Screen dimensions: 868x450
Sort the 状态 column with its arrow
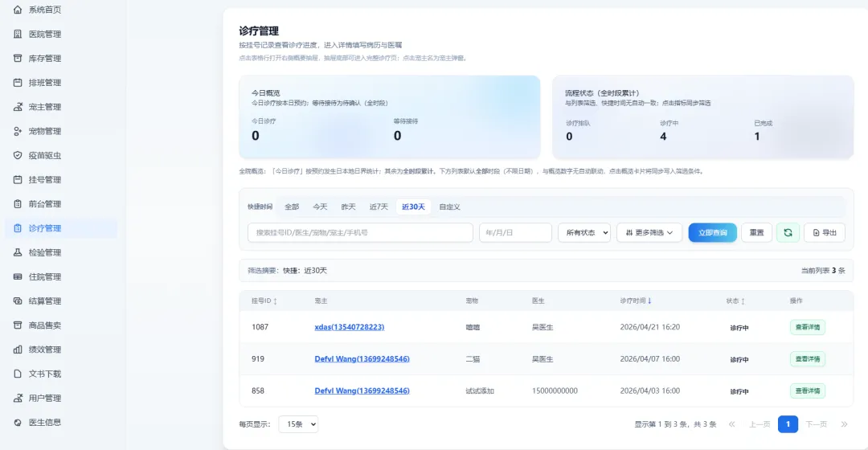(743, 301)
